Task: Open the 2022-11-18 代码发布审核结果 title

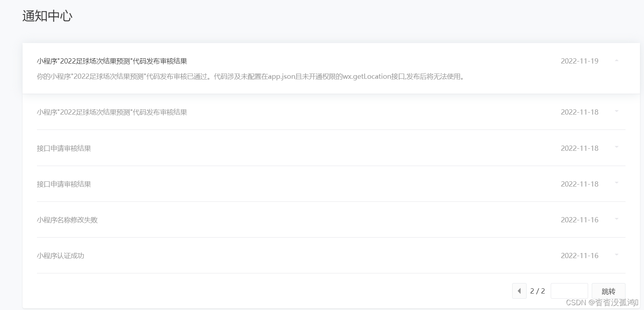Action: pos(112,112)
